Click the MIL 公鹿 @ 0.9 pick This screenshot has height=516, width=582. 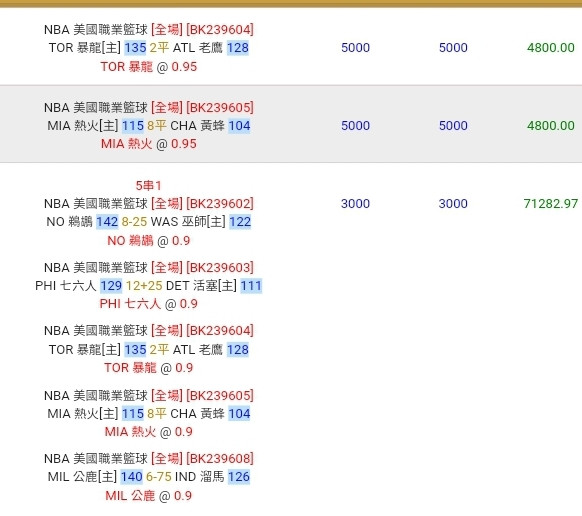pos(148,495)
